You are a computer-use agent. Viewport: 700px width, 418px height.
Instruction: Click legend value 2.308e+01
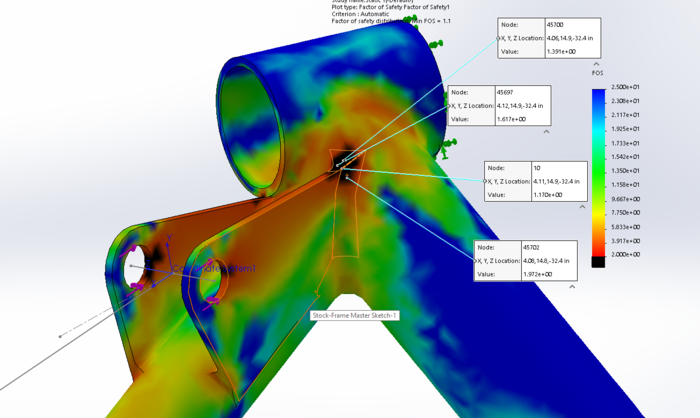(x=625, y=101)
